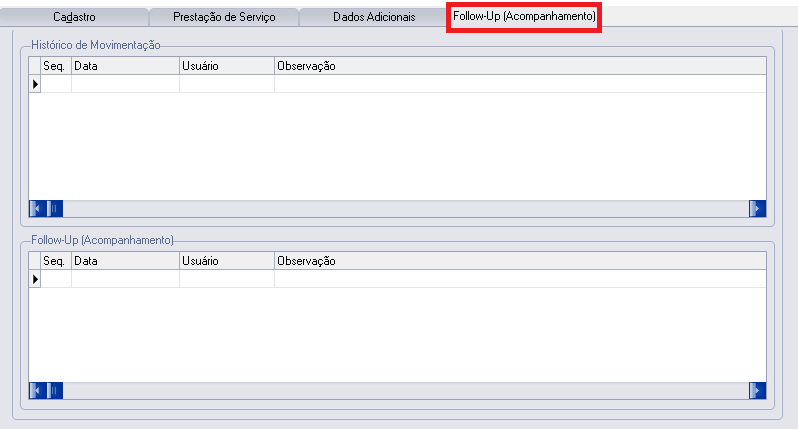Viewport: 798px width, 429px height.
Task: Select Observação cell in Histórico first row
Action: click(520, 84)
